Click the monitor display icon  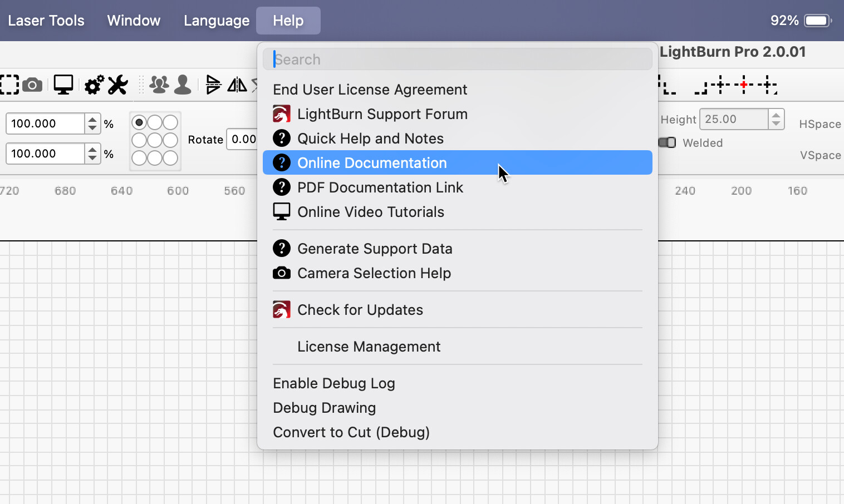click(x=63, y=85)
